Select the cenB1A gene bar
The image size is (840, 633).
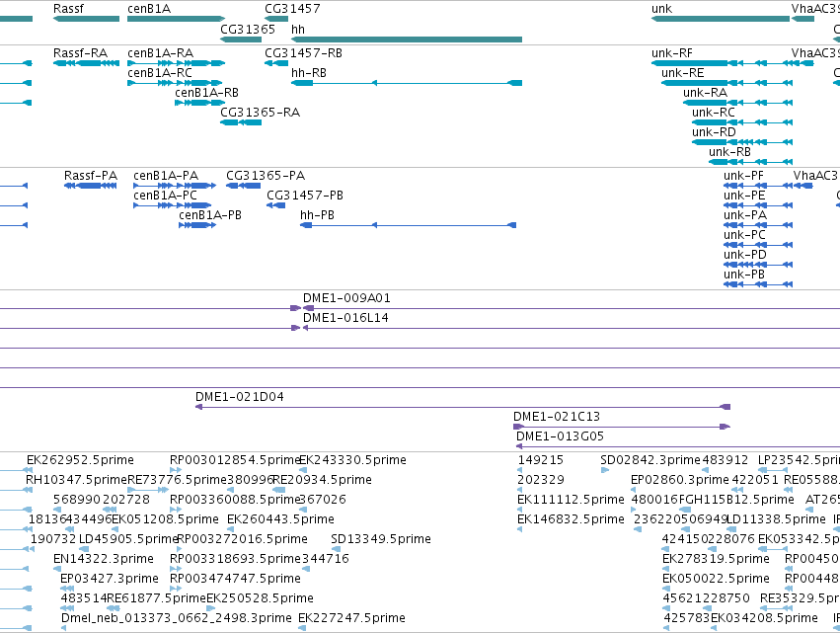[x=176, y=19]
